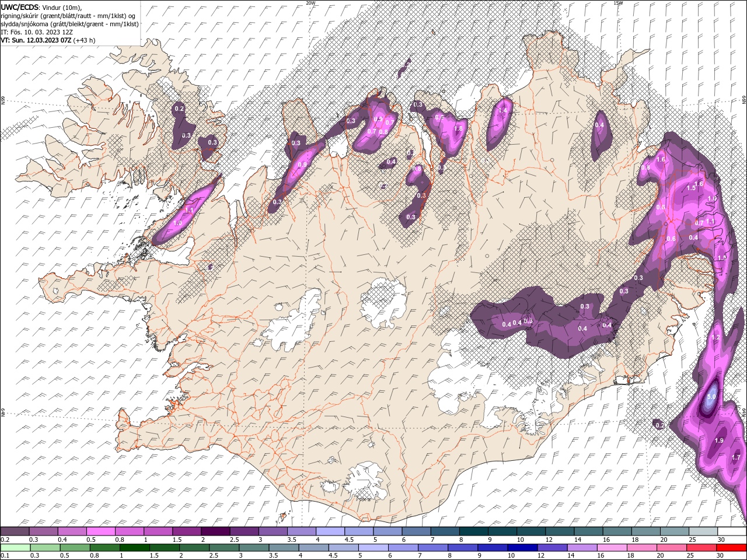Viewport: 747px width, 560px height.
Task: Pick the crimson 25 swatch on the lower scale
Action: pos(701,548)
